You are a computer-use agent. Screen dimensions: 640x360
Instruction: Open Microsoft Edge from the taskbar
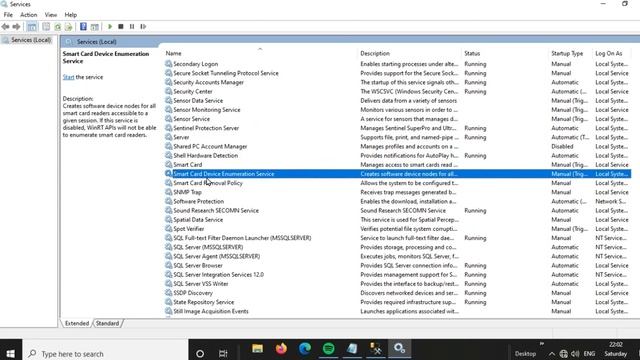[x=305, y=349]
